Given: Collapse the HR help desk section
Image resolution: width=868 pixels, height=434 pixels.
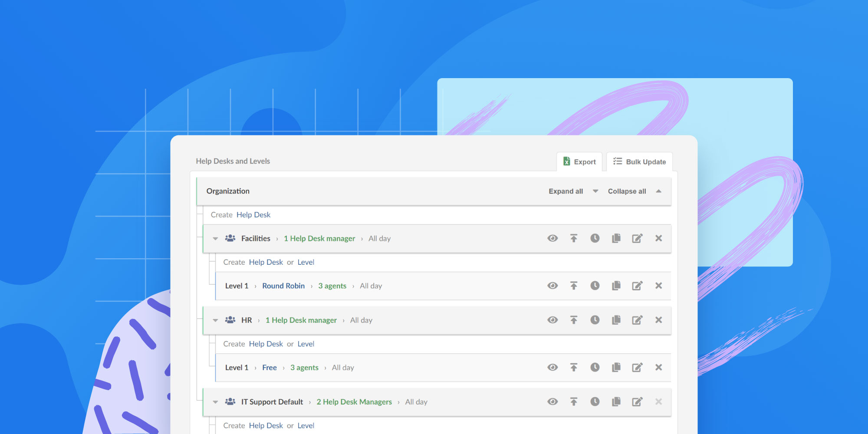Looking at the screenshot, I should click(x=215, y=320).
